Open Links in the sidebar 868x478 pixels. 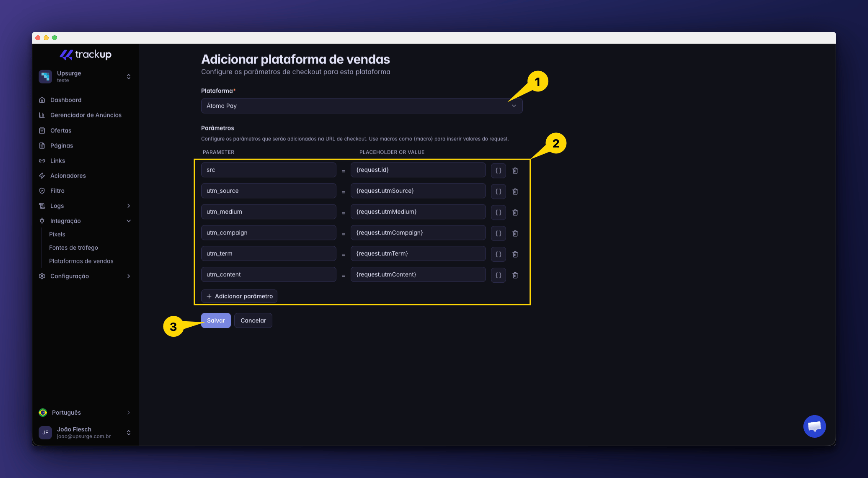tap(58, 161)
